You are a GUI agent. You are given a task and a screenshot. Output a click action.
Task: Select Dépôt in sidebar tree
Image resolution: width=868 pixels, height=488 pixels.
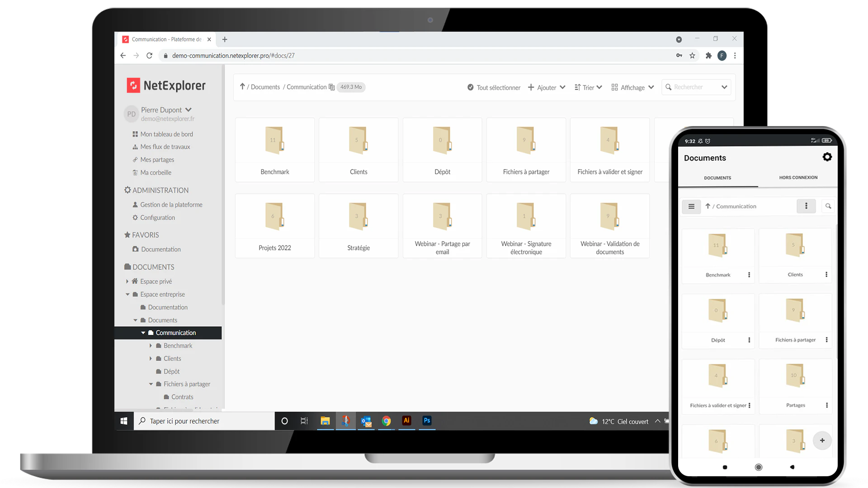168,371
